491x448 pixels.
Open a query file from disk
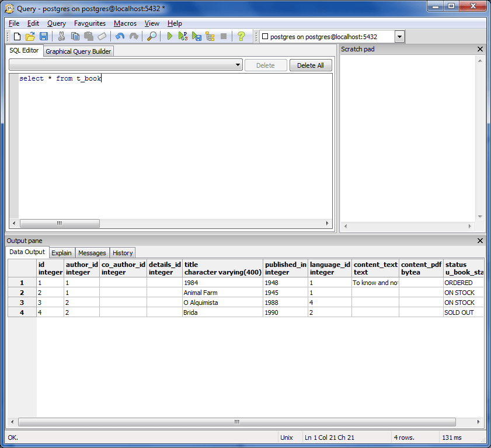[x=30, y=36]
